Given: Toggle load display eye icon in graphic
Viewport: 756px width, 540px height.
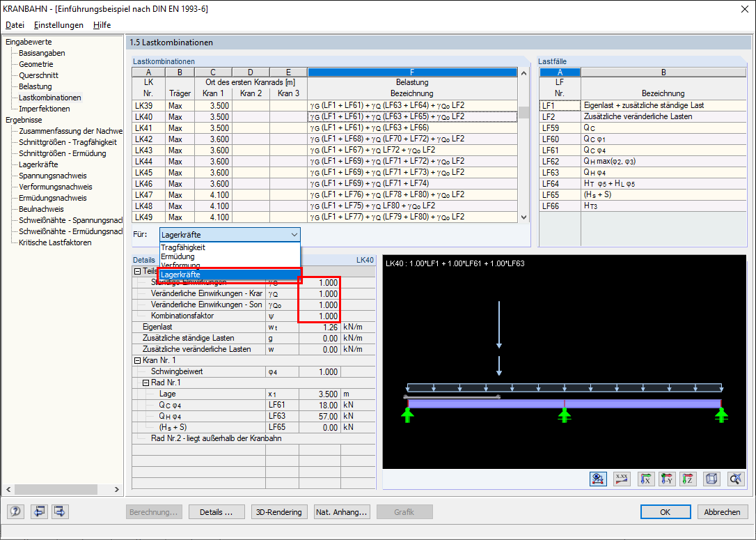Looking at the screenshot, I should point(598,479).
